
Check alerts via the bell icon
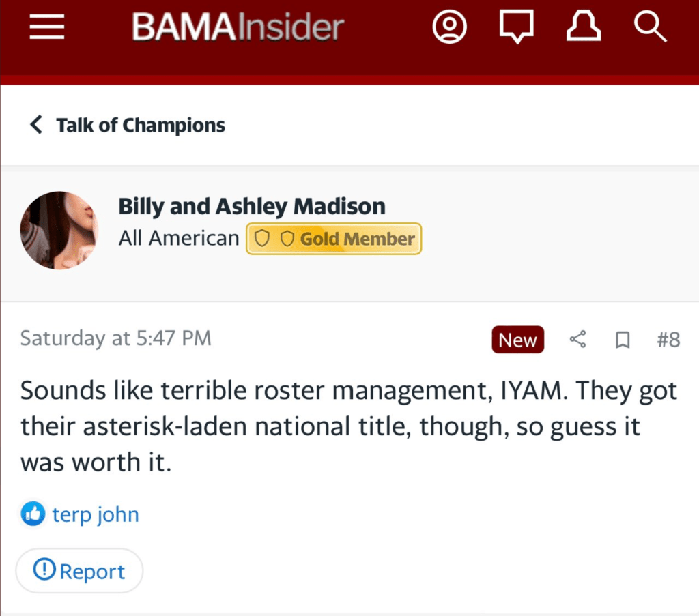pos(584,27)
